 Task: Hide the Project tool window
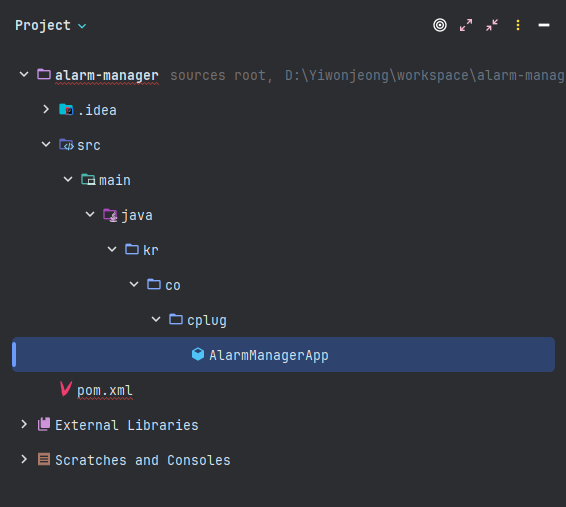click(544, 25)
